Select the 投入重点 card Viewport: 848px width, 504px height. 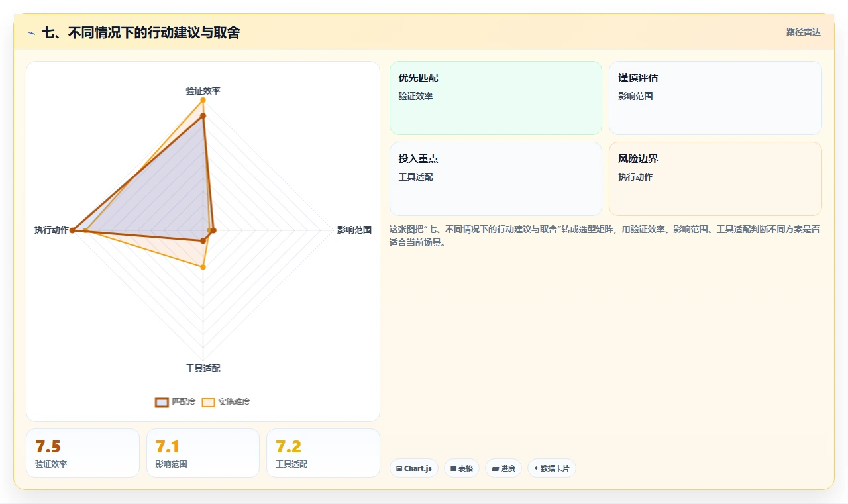(496, 179)
